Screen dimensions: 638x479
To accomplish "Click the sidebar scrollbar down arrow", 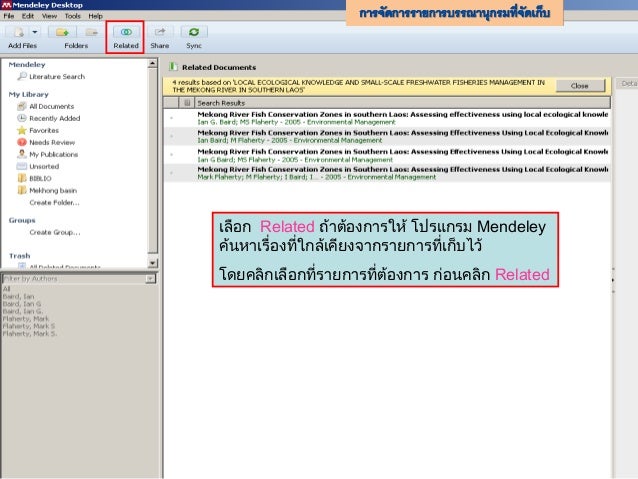I will [152, 263].
